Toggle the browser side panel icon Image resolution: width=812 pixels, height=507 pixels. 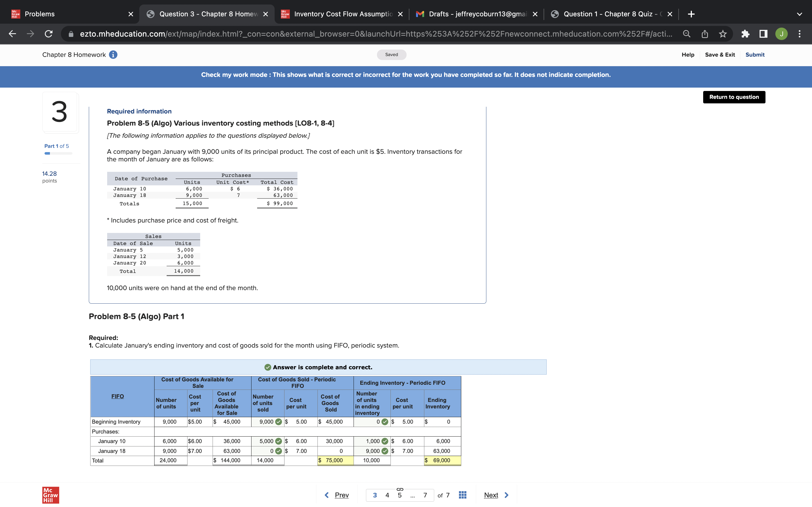point(763,34)
